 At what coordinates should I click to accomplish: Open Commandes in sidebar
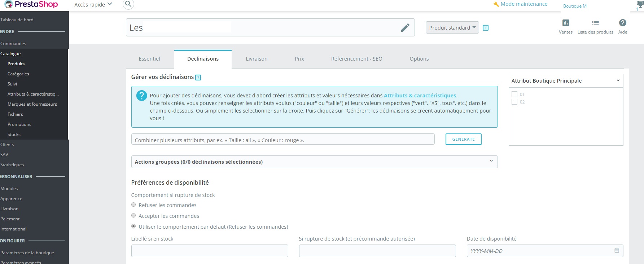pyautogui.click(x=13, y=44)
